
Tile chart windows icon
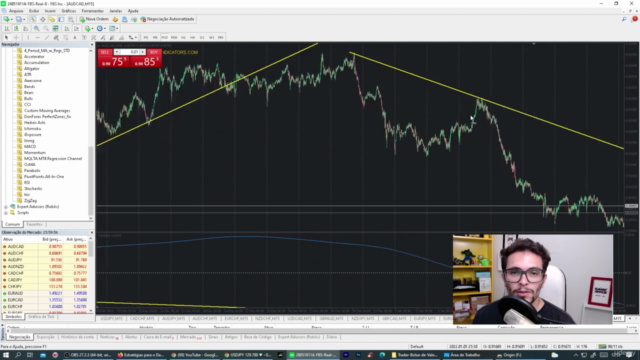tap(55, 29)
